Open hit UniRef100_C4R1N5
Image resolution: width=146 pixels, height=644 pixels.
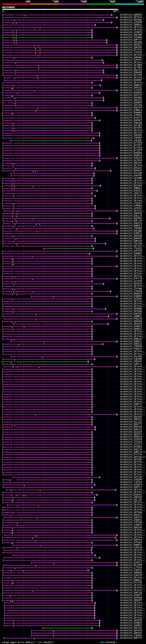tap(131, 359)
